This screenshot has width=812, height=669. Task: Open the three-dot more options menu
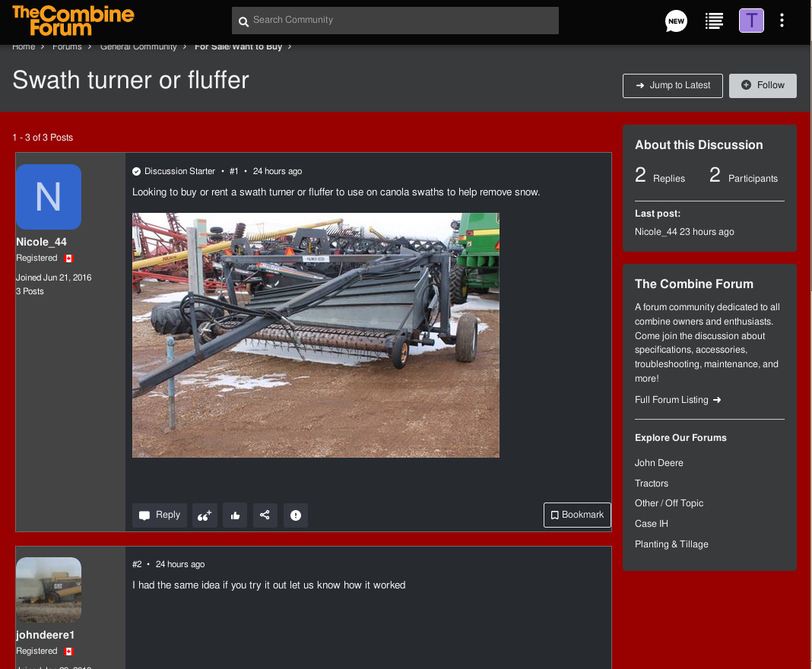point(782,21)
